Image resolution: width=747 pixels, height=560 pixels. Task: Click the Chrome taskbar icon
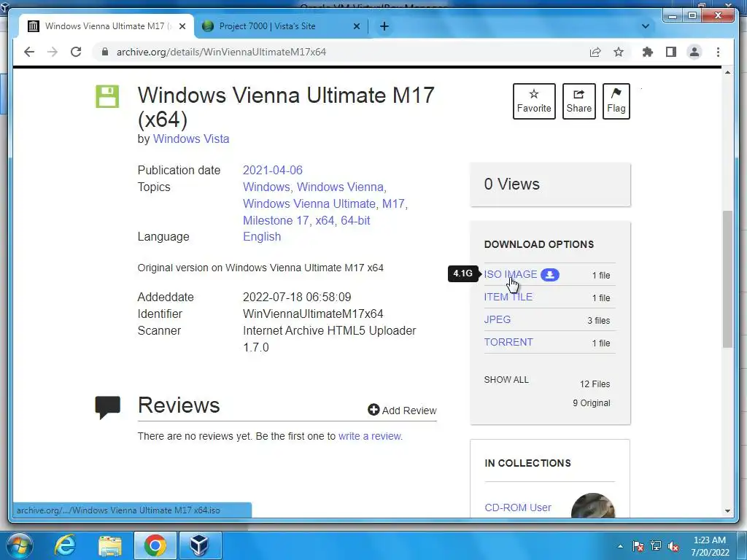tap(155, 545)
